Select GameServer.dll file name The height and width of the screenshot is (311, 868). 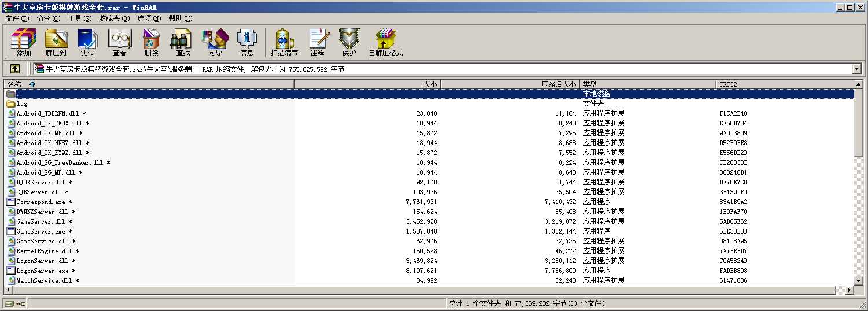(44, 221)
